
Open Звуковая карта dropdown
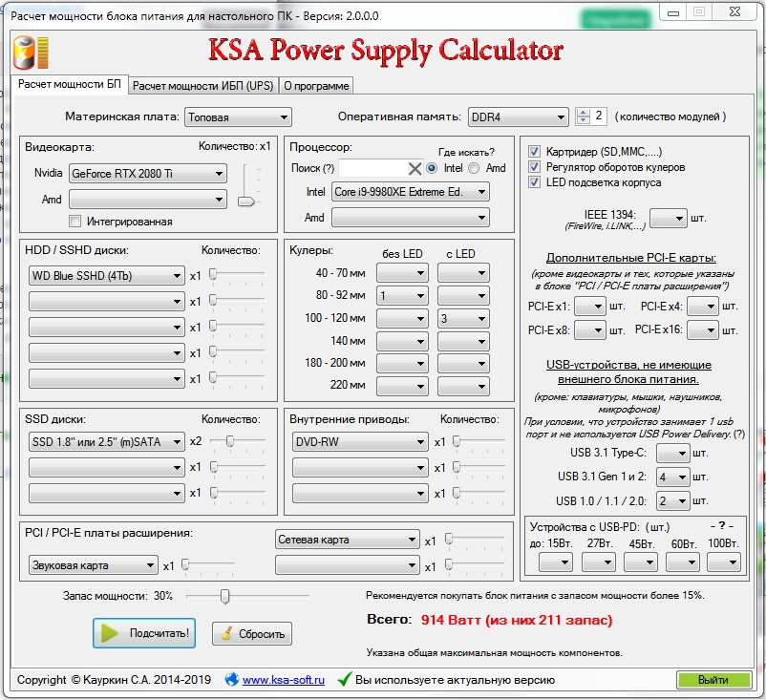pos(94,565)
